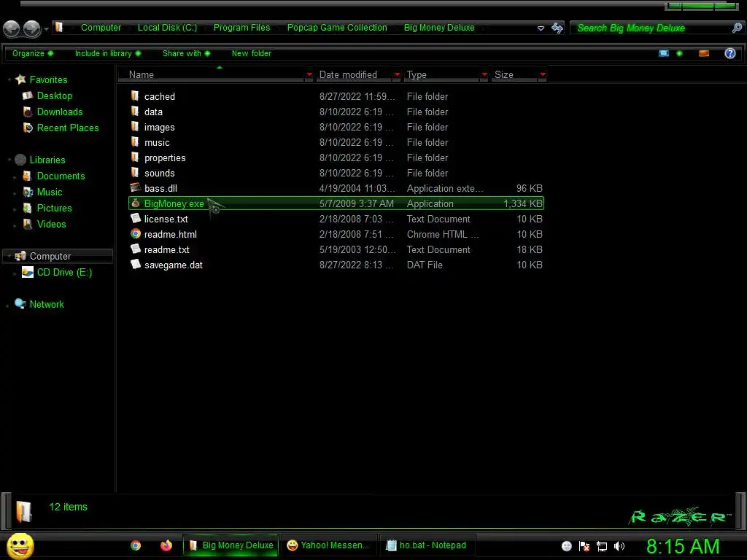The height and width of the screenshot is (560, 747).
Task: Open Desktop in Favorites
Action: (54, 96)
